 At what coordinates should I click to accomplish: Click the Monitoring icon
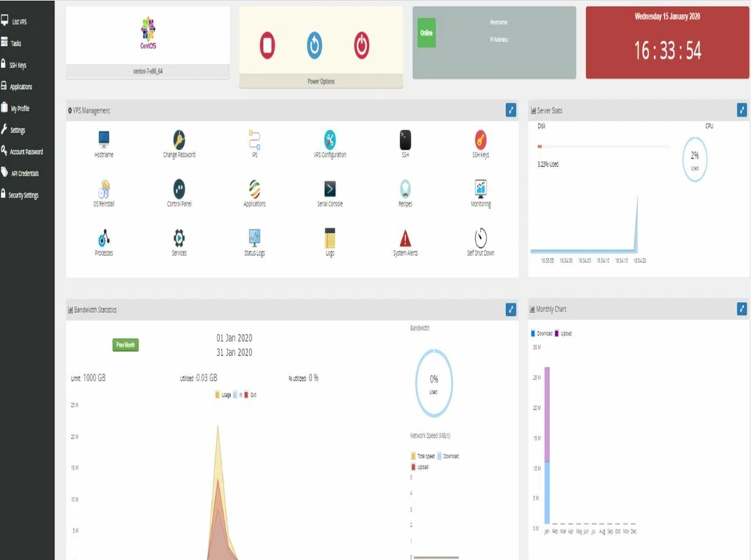480,187
